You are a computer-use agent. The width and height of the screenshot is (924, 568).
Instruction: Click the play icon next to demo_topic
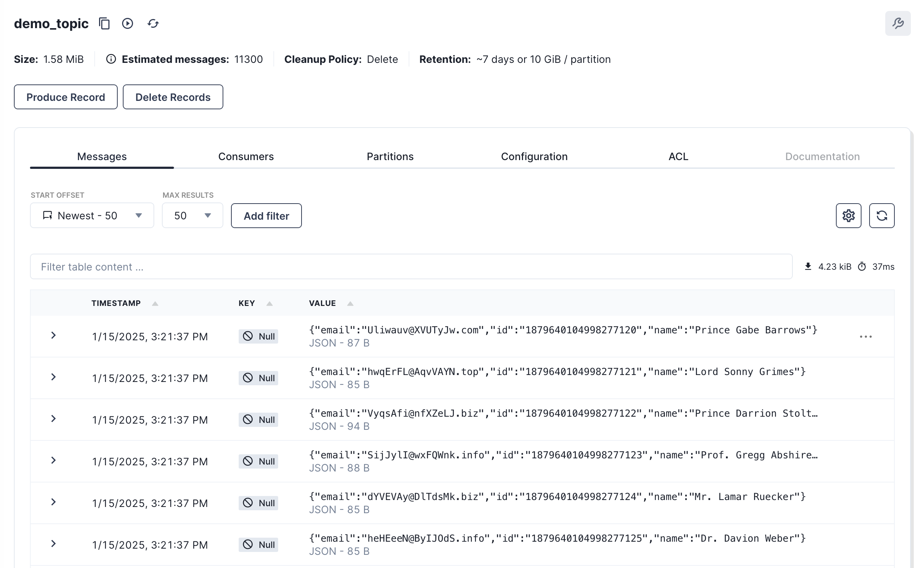[x=128, y=24]
